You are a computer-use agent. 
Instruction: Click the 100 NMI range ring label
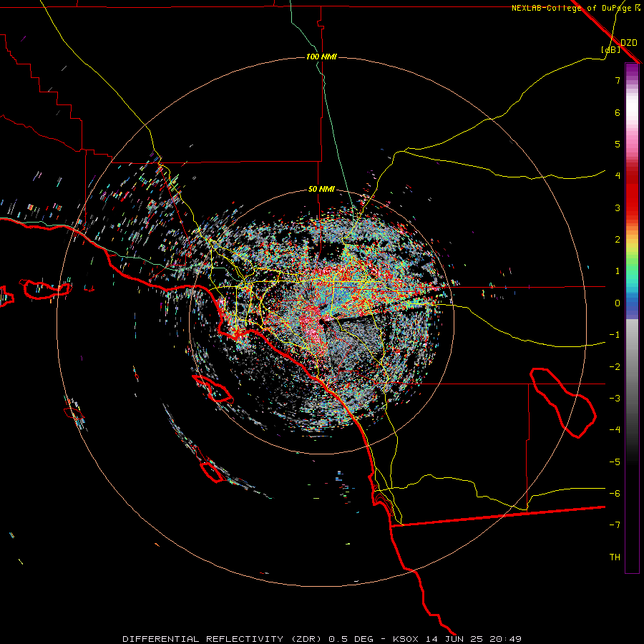[x=321, y=57]
